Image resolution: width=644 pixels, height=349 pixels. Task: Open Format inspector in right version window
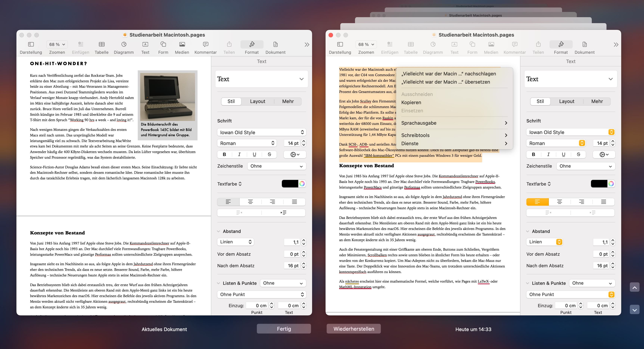click(561, 48)
